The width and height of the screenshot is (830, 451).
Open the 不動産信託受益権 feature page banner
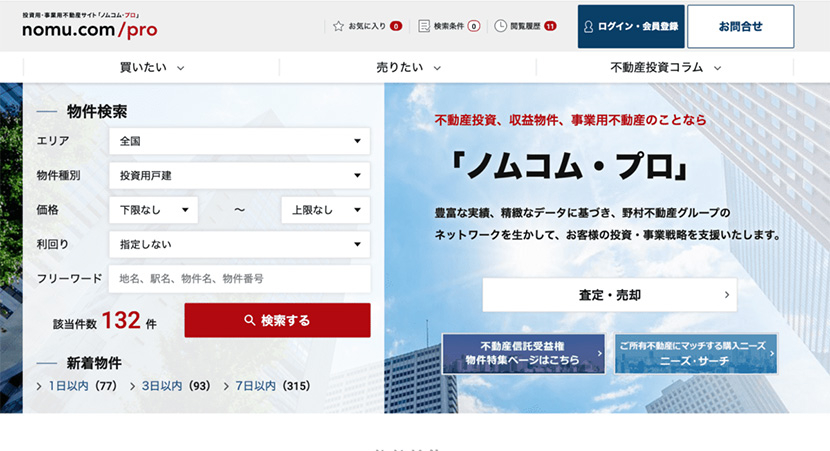tap(524, 354)
